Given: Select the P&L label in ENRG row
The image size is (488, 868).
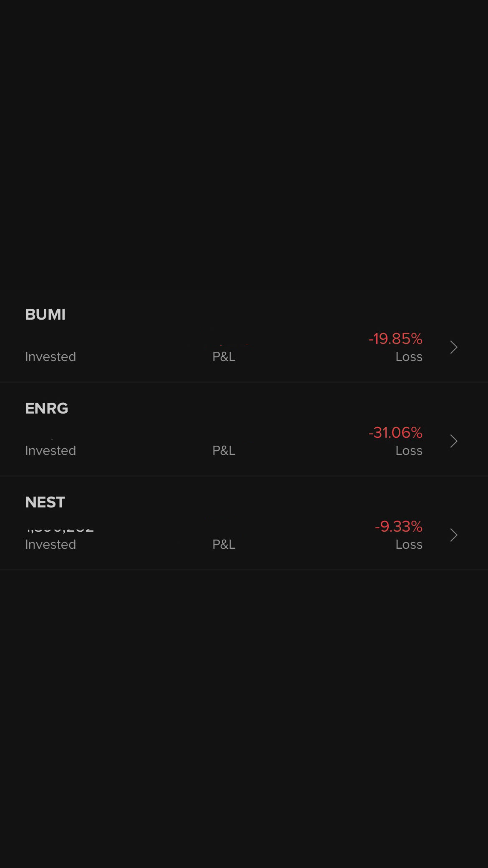Looking at the screenshot, I should 224,451.
